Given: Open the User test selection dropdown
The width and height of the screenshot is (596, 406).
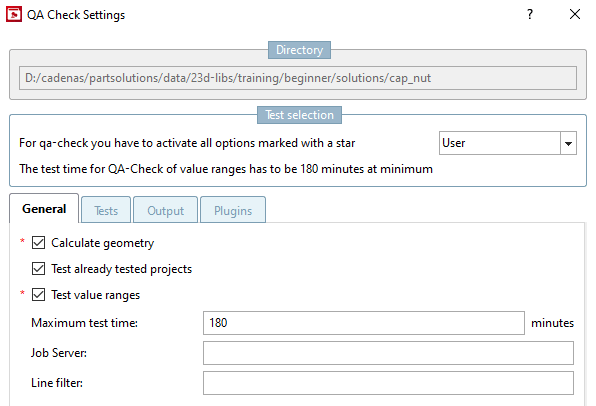Looking at the screenshot, I should pos(507,143).
